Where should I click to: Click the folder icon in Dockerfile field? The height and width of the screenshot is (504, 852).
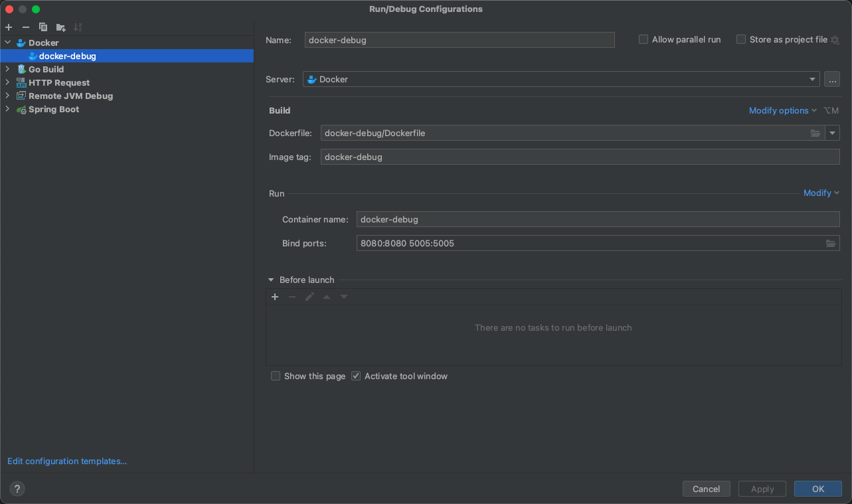[x=815, y=133]
